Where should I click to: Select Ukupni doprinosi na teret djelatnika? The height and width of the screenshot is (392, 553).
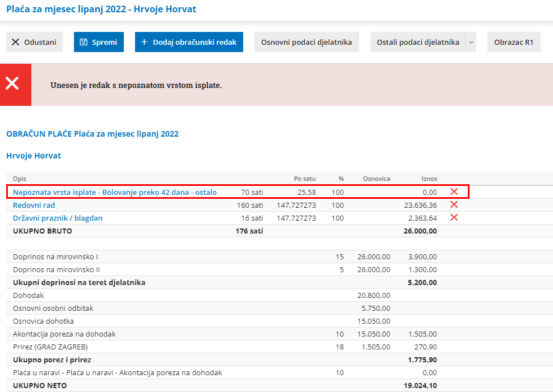pos(79,282)
